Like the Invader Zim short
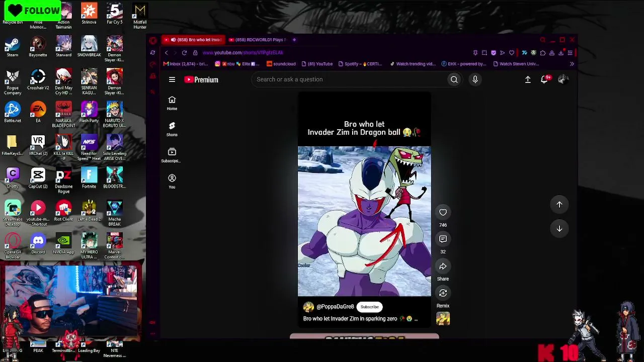This screenshot has height=362, width=644. coord(443,212)
